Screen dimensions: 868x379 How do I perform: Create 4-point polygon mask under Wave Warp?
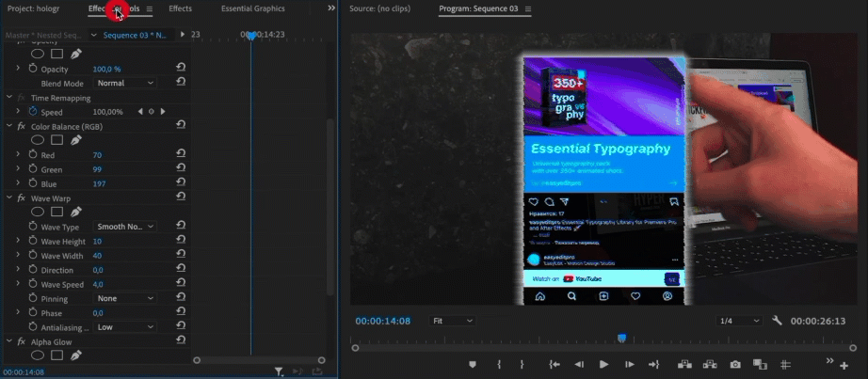point(56,212)
